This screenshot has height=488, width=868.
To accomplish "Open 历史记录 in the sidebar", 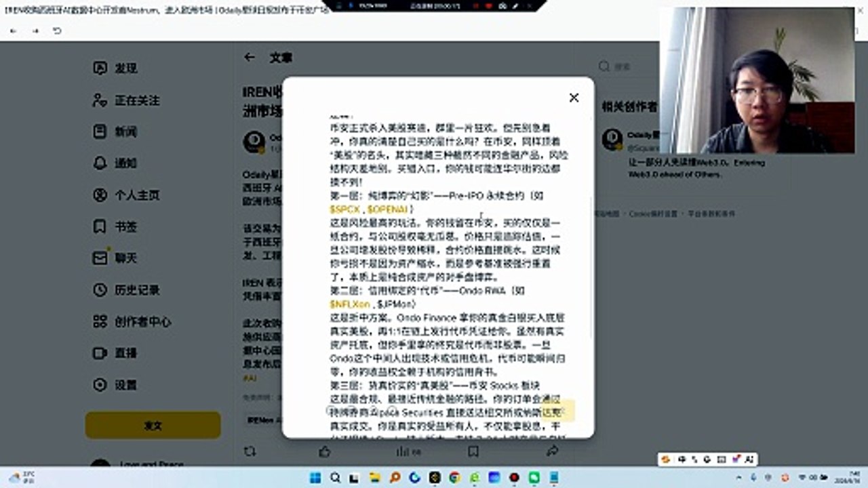I will click(x=126, y=289).
